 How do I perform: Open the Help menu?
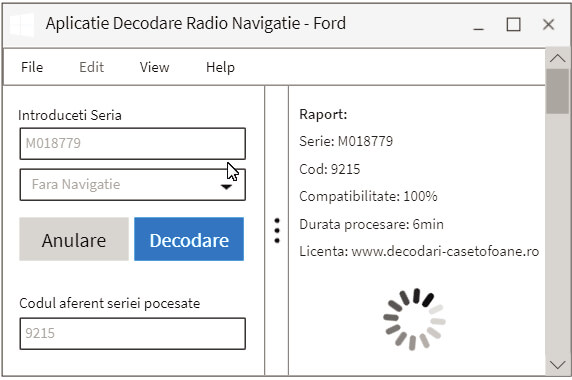pos(220,67)
